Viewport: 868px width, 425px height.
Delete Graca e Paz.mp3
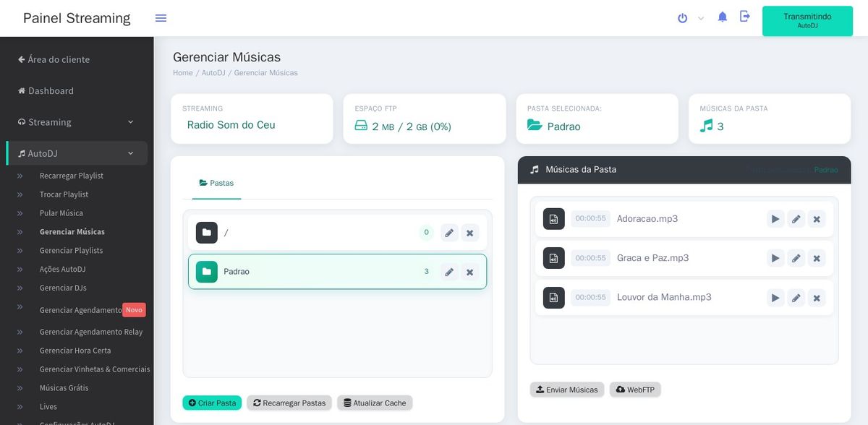click(x=817, y=258)
